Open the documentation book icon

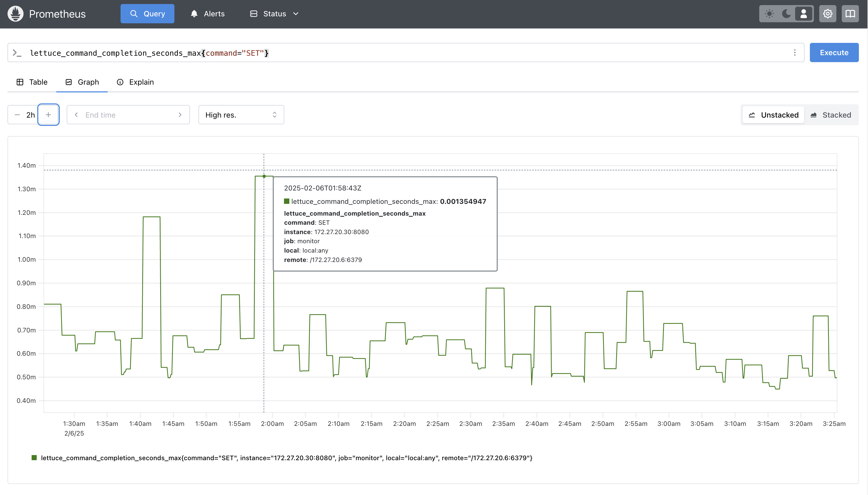[850, 14]
